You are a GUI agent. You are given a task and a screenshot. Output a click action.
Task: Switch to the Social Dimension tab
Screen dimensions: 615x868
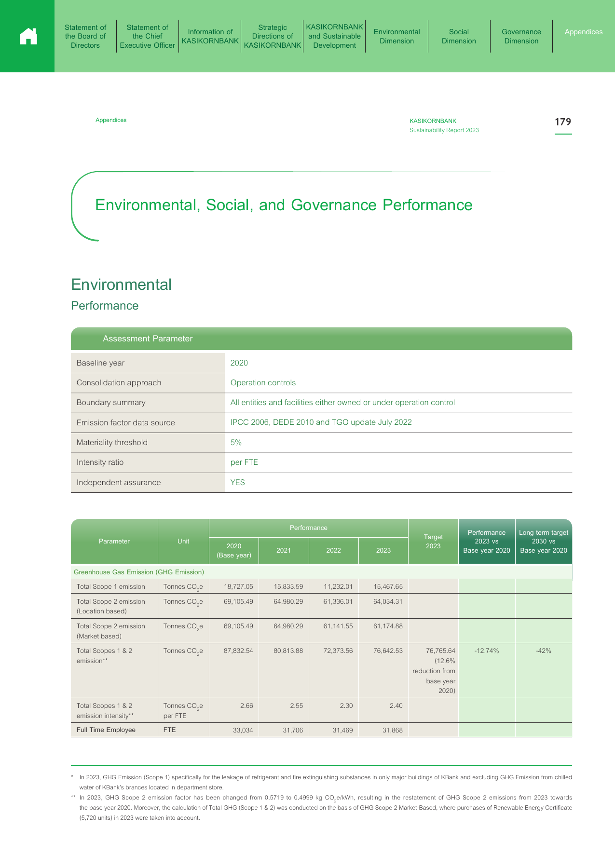point(459,36)
